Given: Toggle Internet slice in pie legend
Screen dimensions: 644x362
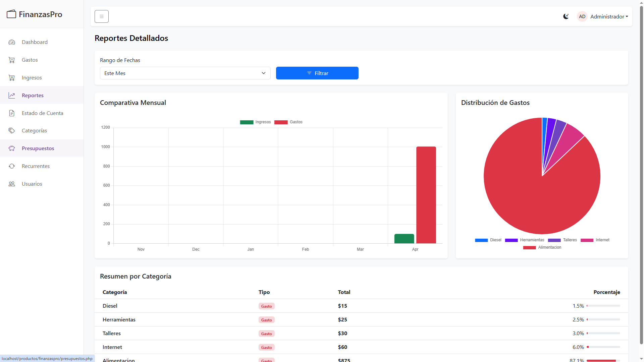Looking at the screenshot, I should (595, 240).
